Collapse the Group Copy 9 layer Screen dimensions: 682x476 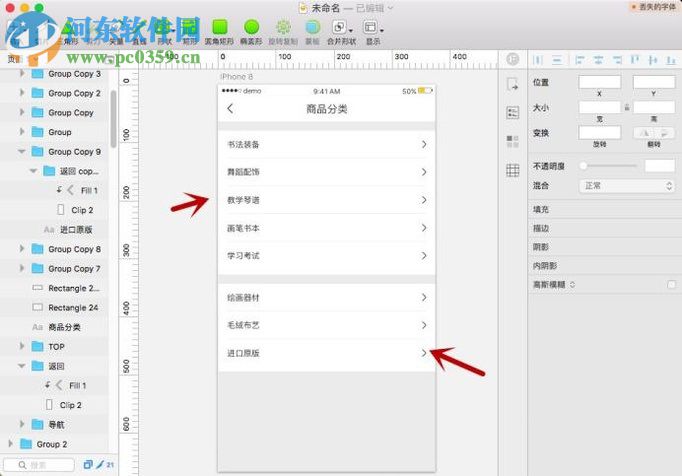click(22, 151)
